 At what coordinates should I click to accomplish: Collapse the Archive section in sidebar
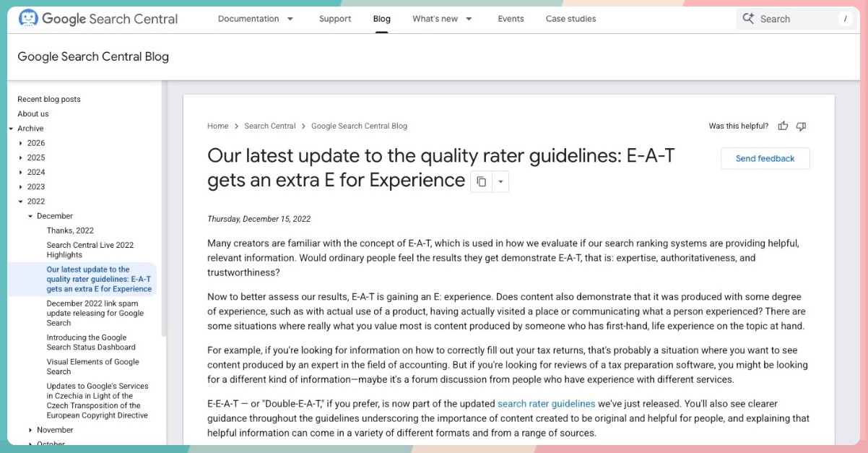pyautogui.click(x=11, y=129)
